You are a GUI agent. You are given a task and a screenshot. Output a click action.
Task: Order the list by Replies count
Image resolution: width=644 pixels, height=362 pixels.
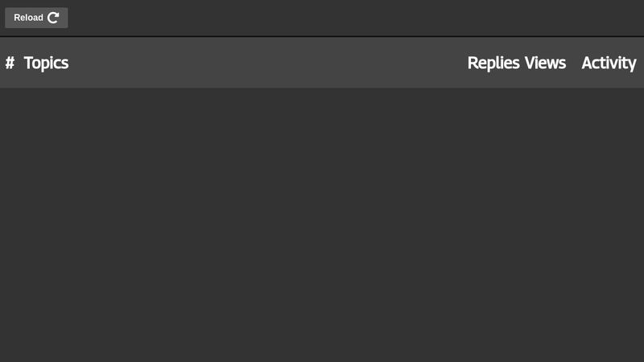493,63
